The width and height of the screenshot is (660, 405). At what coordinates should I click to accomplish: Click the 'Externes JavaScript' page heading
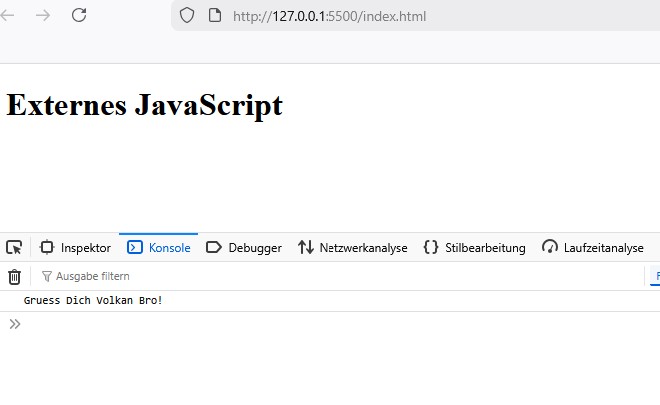click(144, 105)
